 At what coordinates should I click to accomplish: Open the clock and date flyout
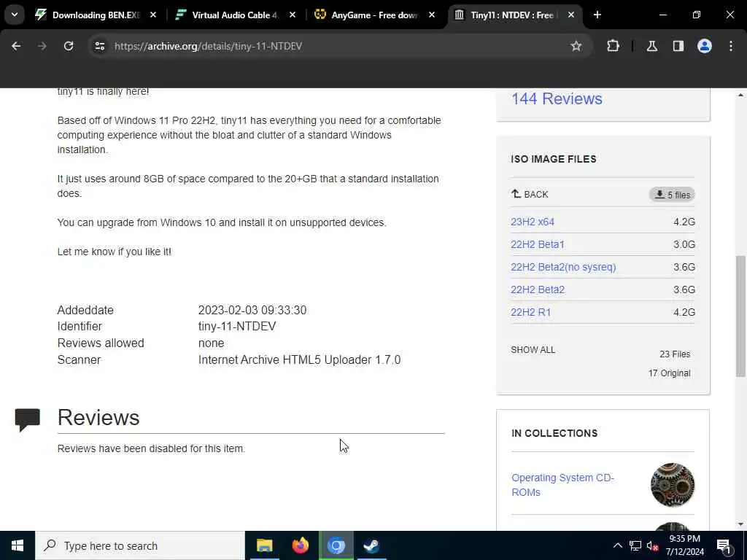click(x=684, y=545)
